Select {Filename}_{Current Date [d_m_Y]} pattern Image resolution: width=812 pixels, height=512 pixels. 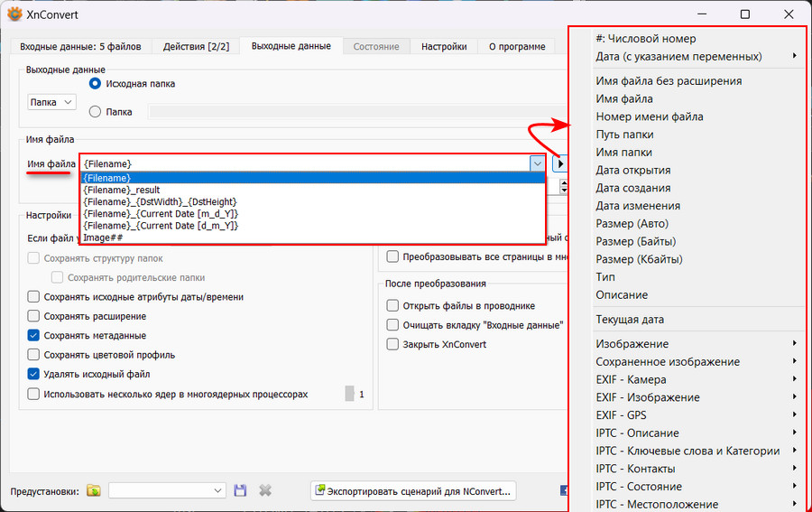point(313,226)
